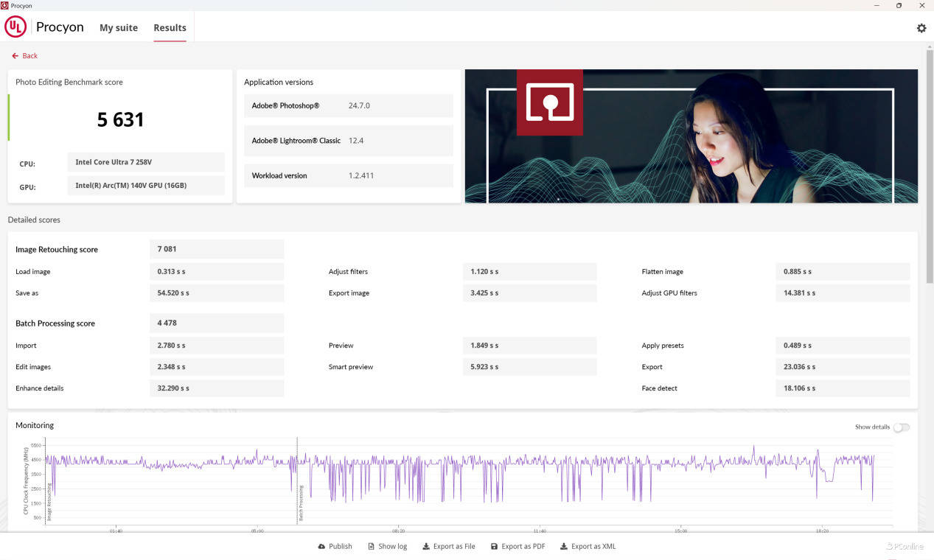Click the 5 631 benchmark score
The image size is (934, 560).
click(x=120, y=119)
